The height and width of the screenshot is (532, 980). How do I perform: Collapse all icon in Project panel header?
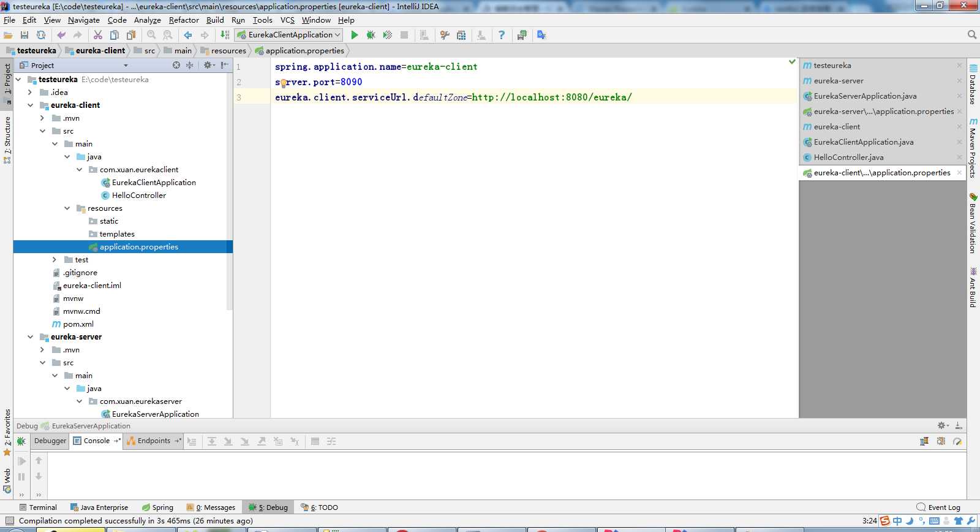tap(189, 65)
